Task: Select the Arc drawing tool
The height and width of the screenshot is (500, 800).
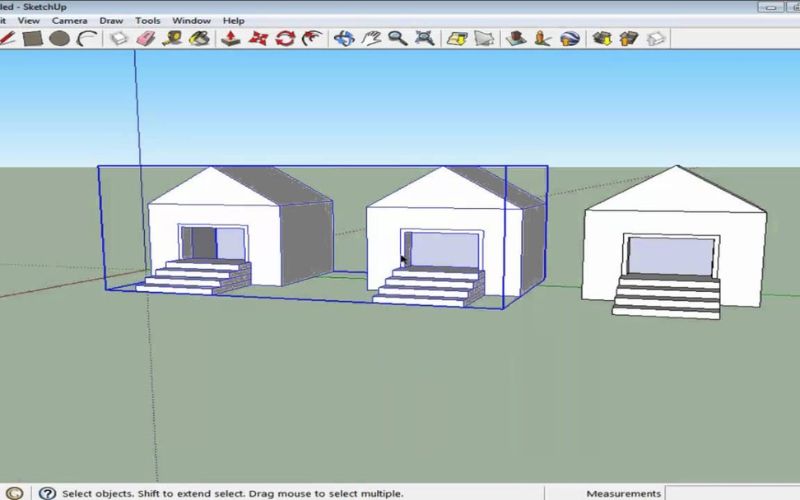Action: coord(87,38)
